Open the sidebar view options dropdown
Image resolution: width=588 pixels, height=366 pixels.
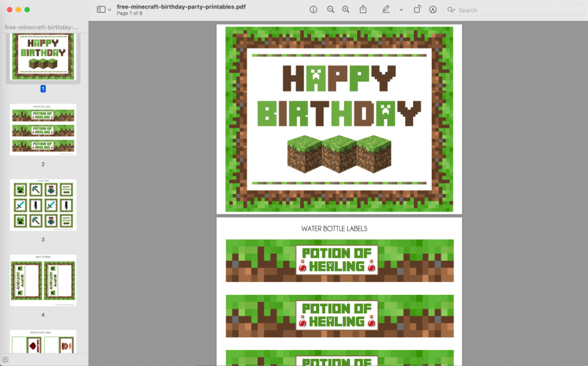(109, 9)
